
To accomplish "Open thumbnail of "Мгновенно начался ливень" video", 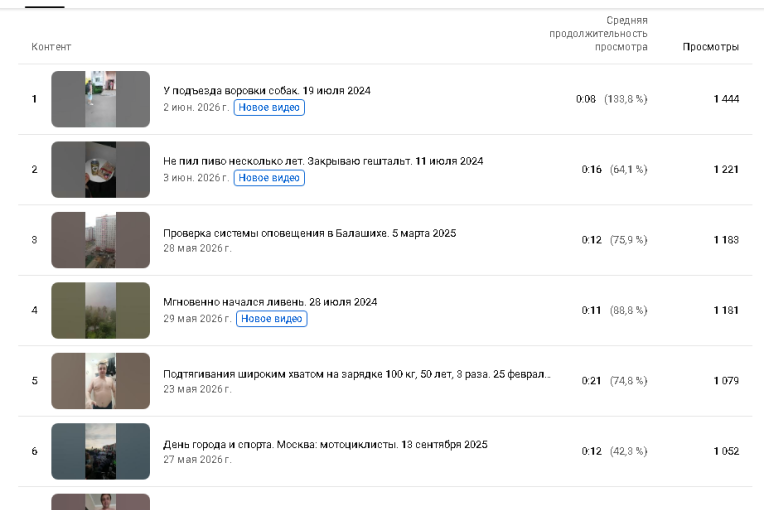I will [x=100, y=310].
